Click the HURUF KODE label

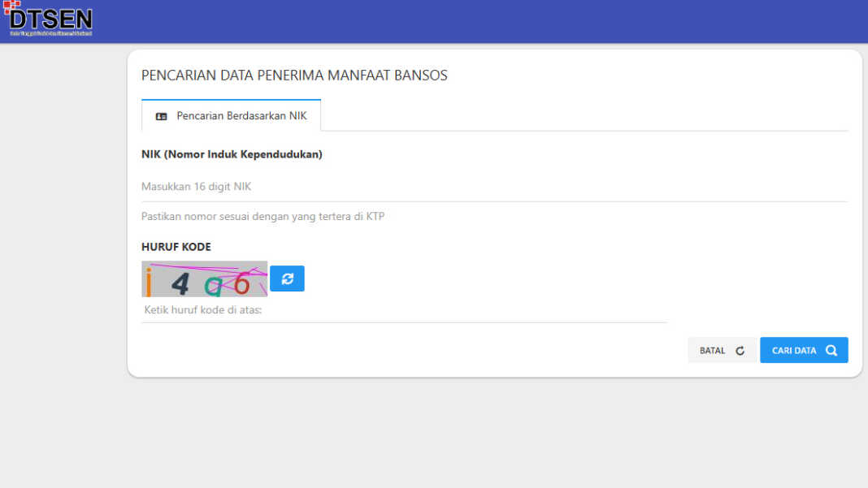(x=176, y=247)
